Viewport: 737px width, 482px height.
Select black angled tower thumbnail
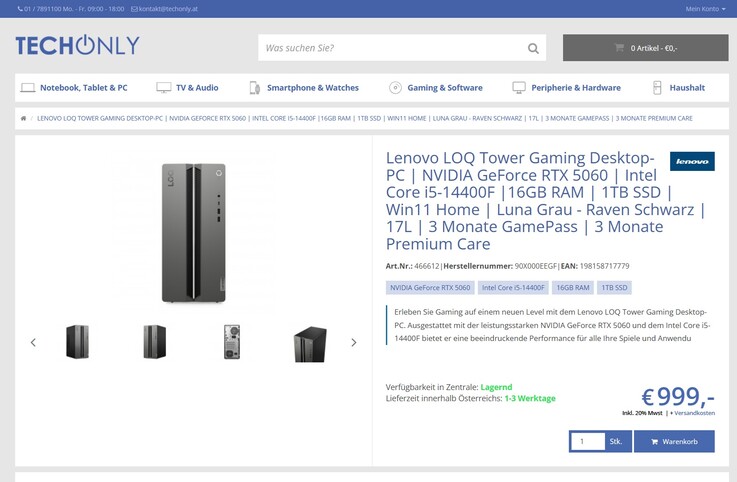point(310,344)
